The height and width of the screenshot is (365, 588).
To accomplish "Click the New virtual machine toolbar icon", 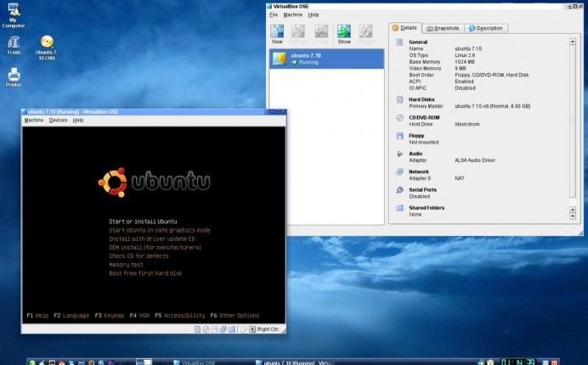I will point(277,35).
